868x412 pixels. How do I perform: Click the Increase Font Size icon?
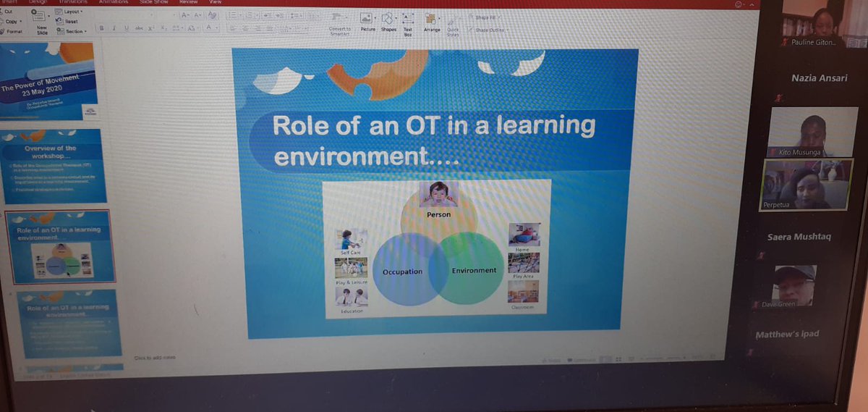[185, 15]
